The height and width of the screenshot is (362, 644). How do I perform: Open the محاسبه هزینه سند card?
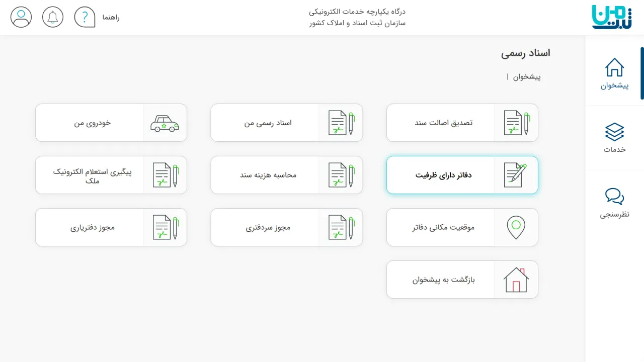pos(287,175)
